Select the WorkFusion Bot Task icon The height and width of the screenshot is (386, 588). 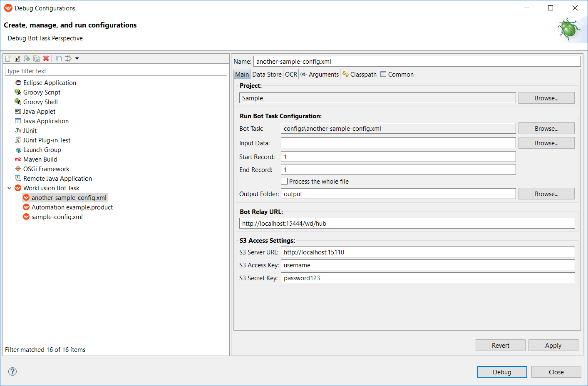[x=18, y=188]
